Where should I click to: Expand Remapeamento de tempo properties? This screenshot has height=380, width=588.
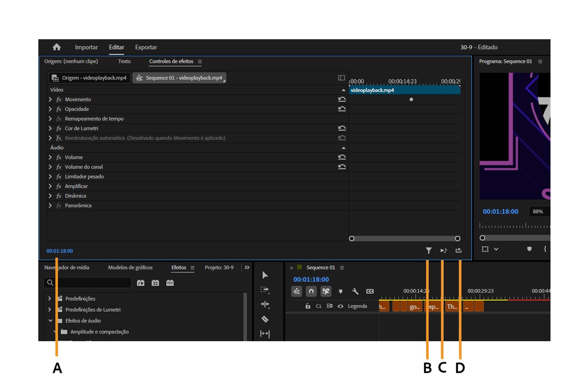[51, 119]
